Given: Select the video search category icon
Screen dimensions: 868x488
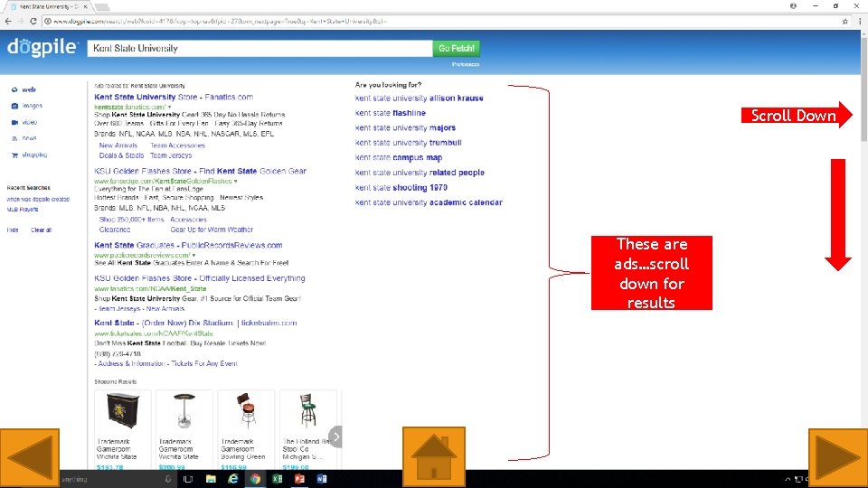Looking at the screenshot, I should click(x=14, y=122).
